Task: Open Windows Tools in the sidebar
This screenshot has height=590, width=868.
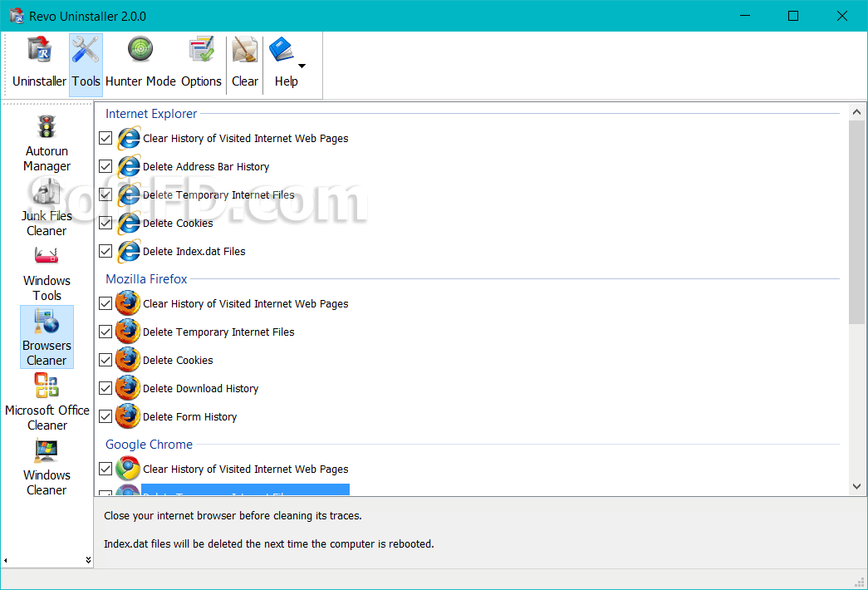Action: pyautogui.click(x=47, y=273)
